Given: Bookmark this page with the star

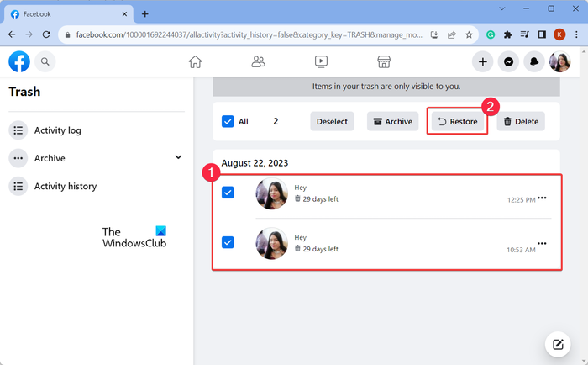Looking at the screenshot, I should [x=469, y=35].
